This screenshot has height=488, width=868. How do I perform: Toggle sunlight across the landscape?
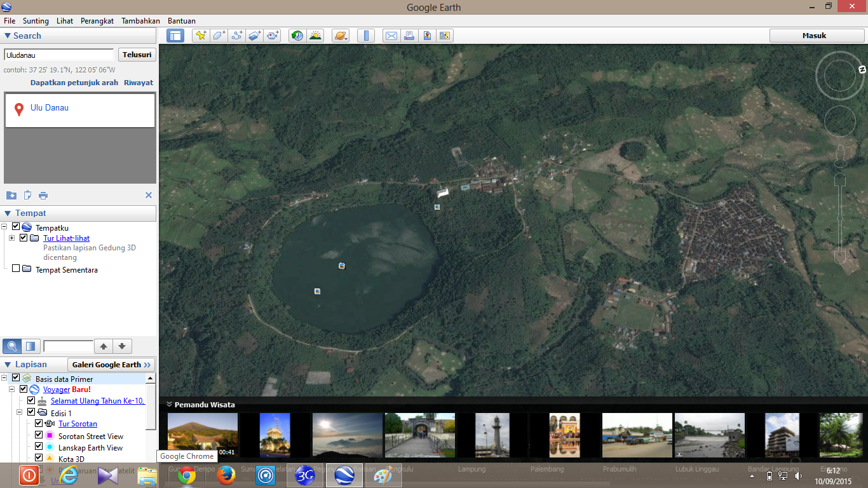(315, 36)
